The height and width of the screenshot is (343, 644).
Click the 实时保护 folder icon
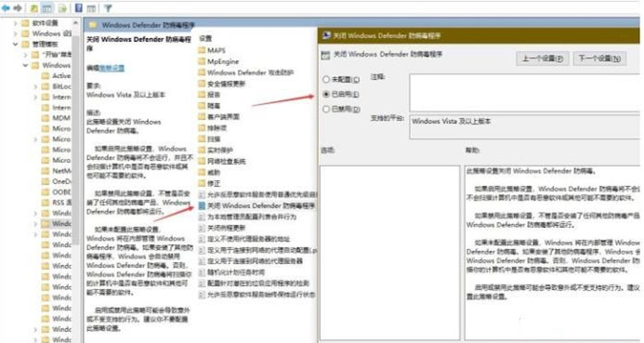(x=202, y=150)
